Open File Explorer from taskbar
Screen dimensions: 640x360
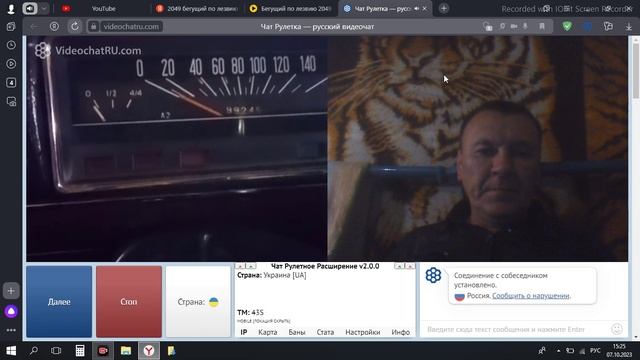(x=126, y=351)
